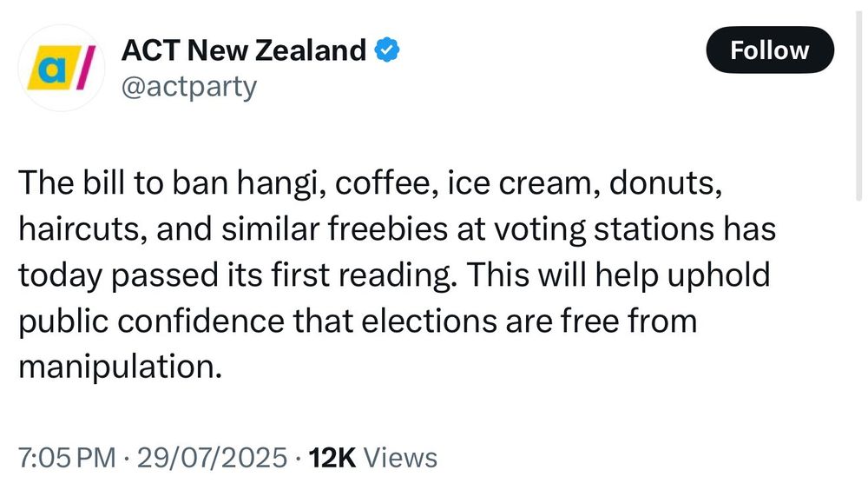This screenshot has height=490, width=868.
Task: Click the @actparty handle
Action: point(188,87)
